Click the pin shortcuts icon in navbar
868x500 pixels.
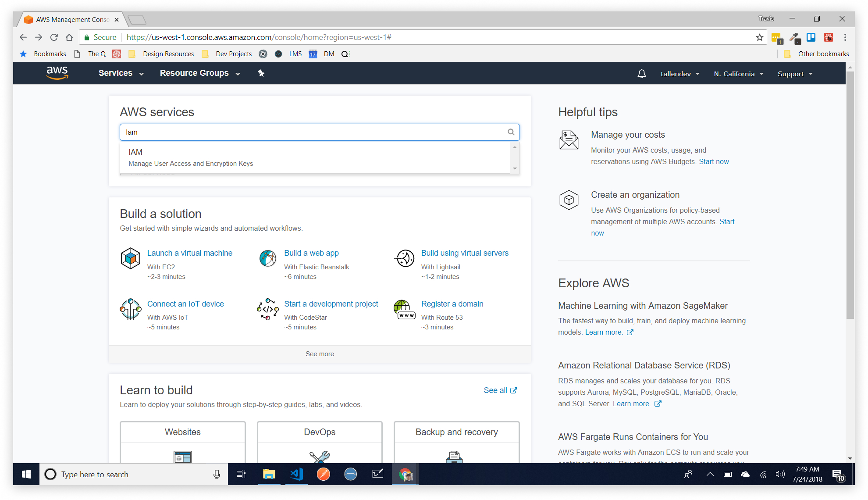(x=261, y=73)
